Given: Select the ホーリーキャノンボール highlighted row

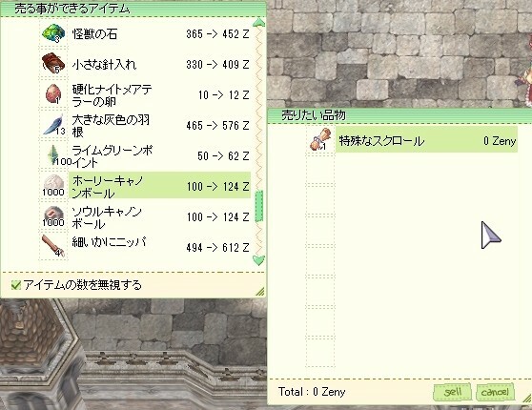Looking at the screenshot, I should (159, 186).
